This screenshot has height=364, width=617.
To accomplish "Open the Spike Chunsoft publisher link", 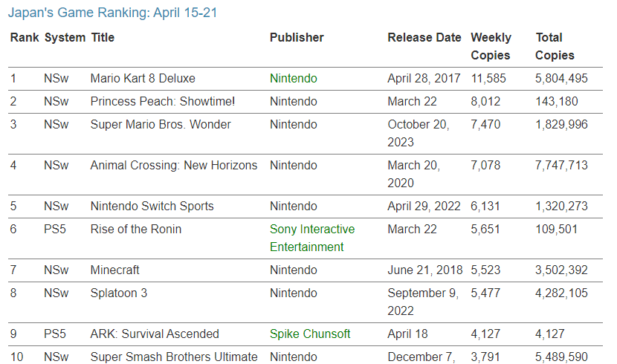I will [310, 334].
